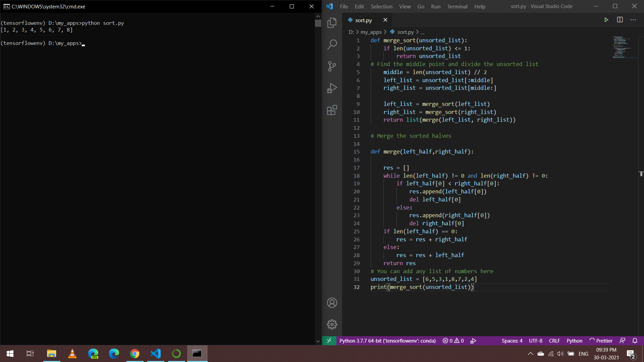
Task: Split the editor to the right
Action: coord(620,20)
